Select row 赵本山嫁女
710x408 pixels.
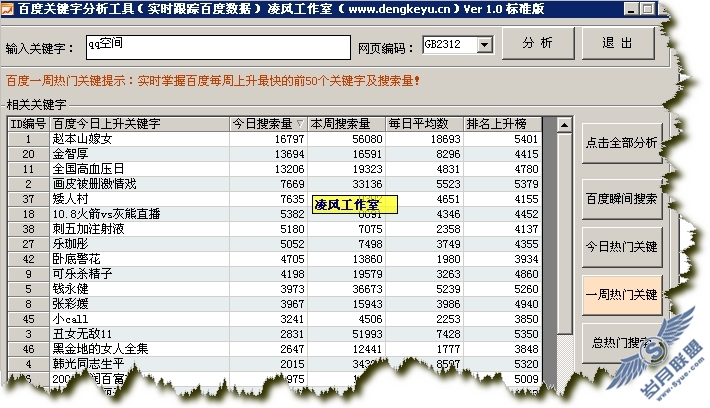275,139
